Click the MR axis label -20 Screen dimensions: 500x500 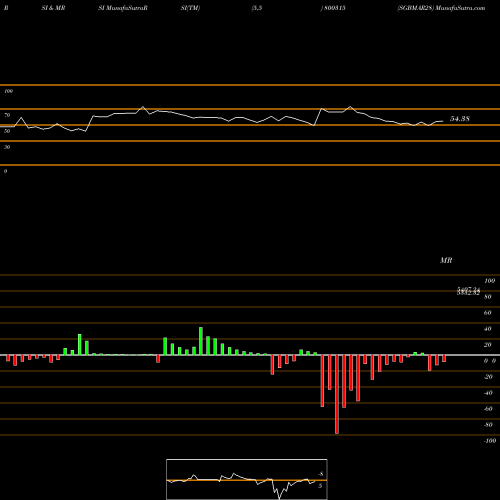click(x=488, y=377)
